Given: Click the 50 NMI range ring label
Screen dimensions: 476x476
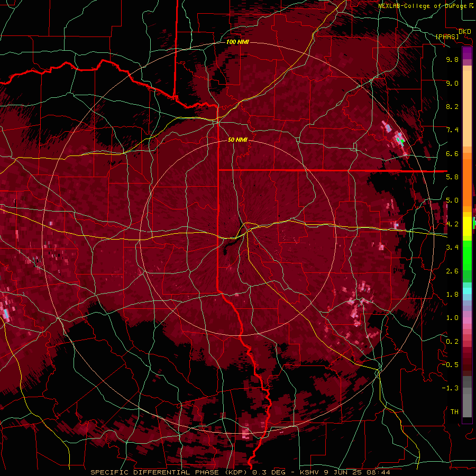Looking at the screenshot, I should point(237,140).
